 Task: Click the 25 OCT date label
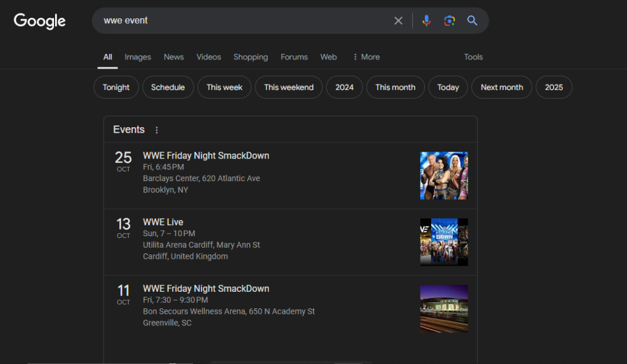[123, 162]
